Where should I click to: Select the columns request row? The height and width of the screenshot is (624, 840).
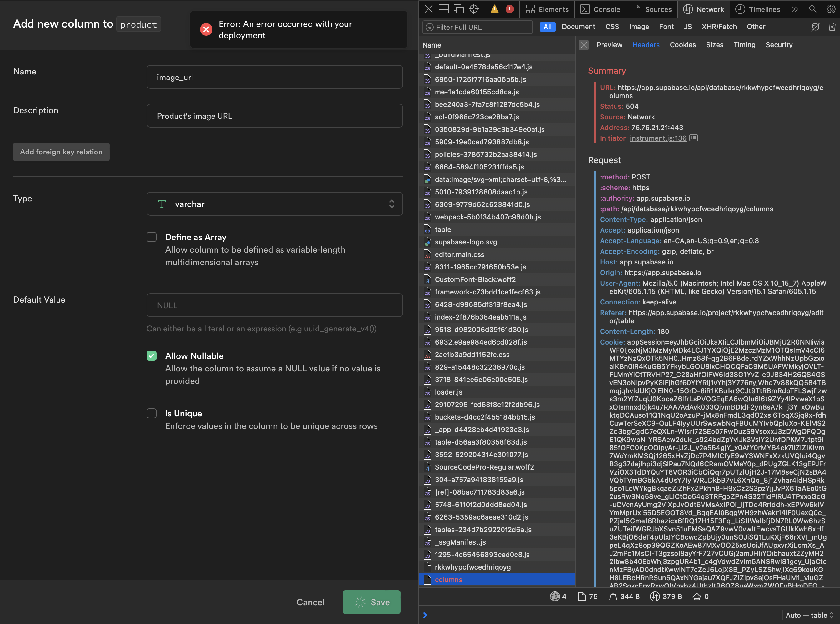pos(497,579)
